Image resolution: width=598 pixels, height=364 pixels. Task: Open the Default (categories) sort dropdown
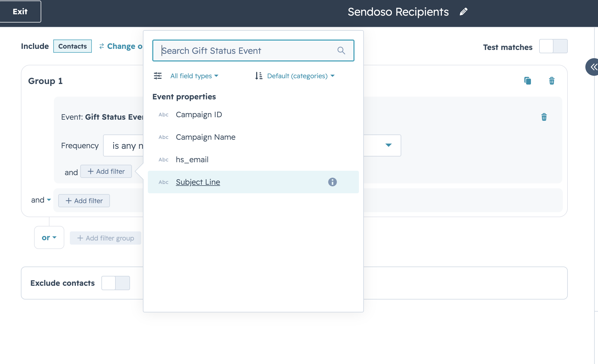click(x=301, y=76)
